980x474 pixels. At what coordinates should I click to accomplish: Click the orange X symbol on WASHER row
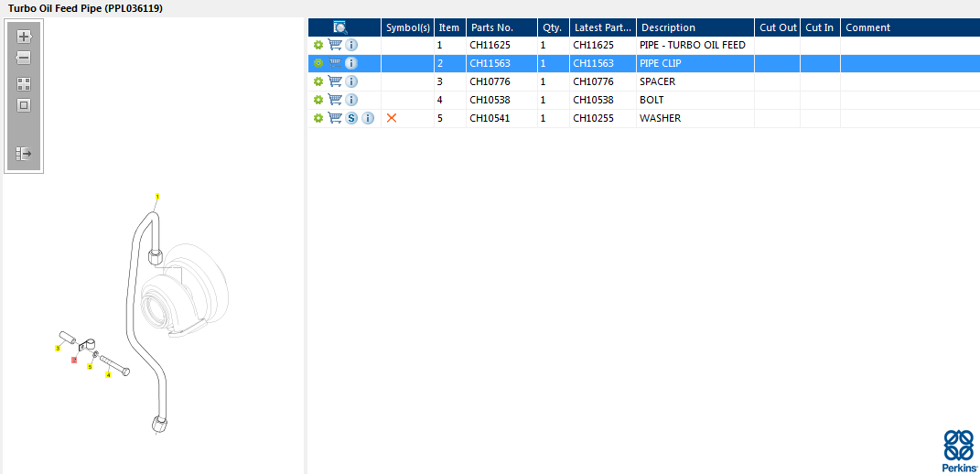[392, 117]
